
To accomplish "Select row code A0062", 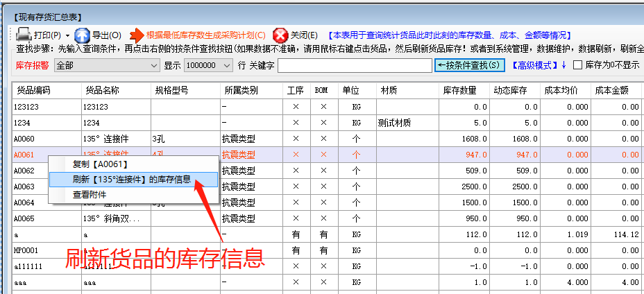I will pos(24,171).
